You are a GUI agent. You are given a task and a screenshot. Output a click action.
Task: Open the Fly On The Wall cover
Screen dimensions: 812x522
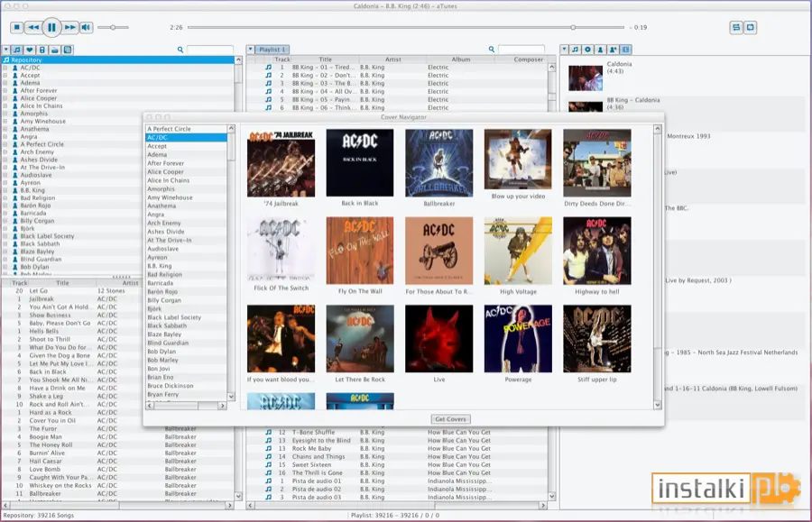point(360,251)
